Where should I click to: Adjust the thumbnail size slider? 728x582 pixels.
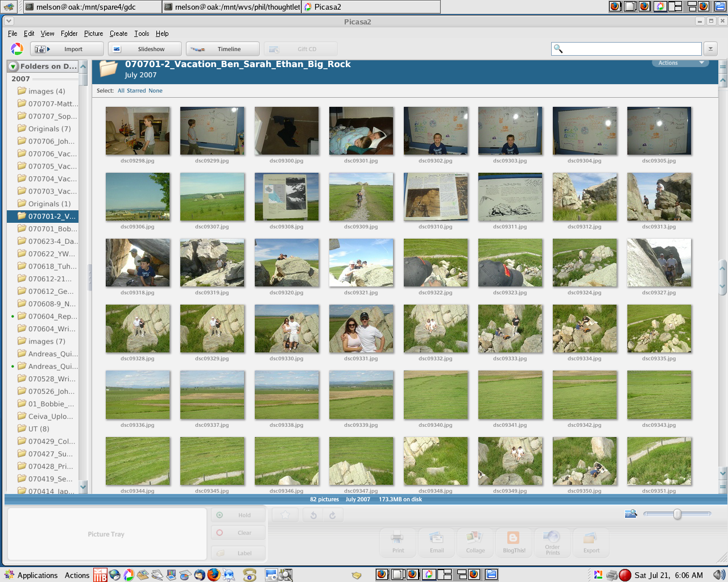coord(677,514)
